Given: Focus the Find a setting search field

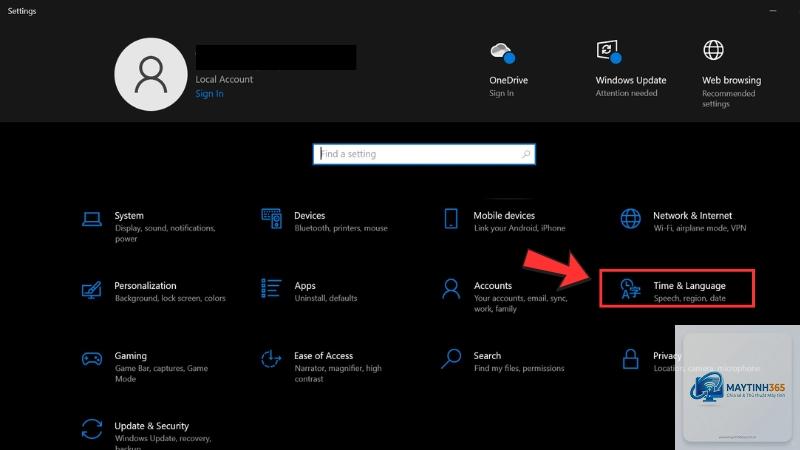Looking at the screenshot, I should [424, 154].
